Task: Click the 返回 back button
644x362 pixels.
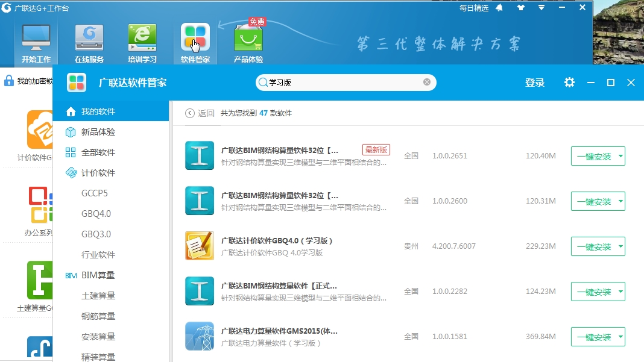Action: (200, 113)
